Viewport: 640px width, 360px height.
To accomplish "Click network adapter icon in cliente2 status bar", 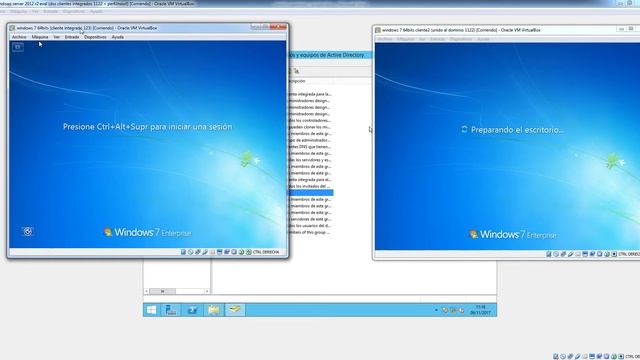I will pyautogui.click(x=563, y=254).
